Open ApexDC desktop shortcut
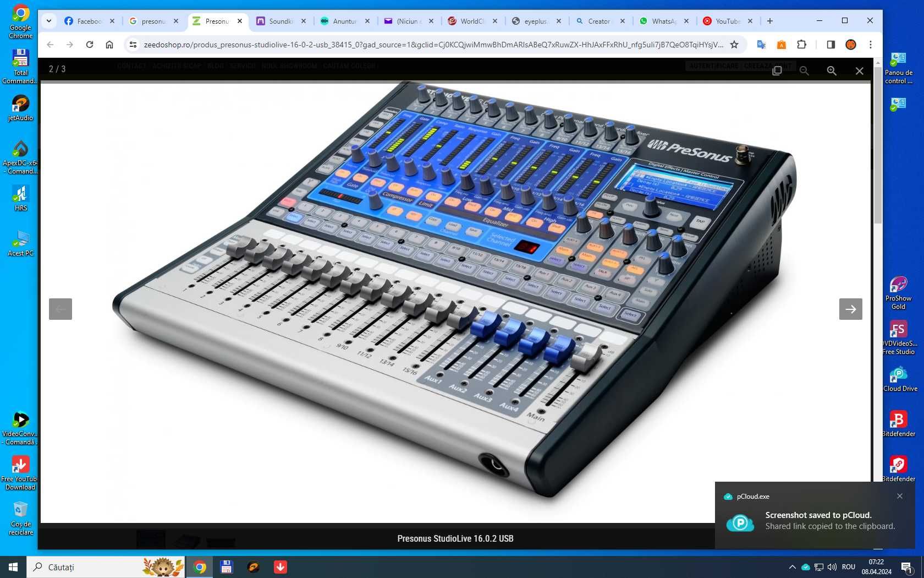The height and width of the screenshot is (578, 924). (x=20, y=156)
